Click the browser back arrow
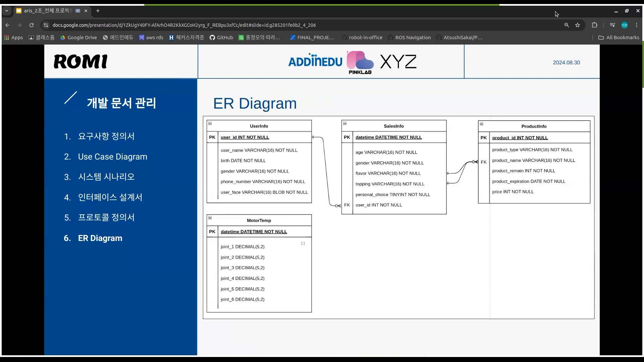The width and height of the screenshot is (644, 362). 7,25
